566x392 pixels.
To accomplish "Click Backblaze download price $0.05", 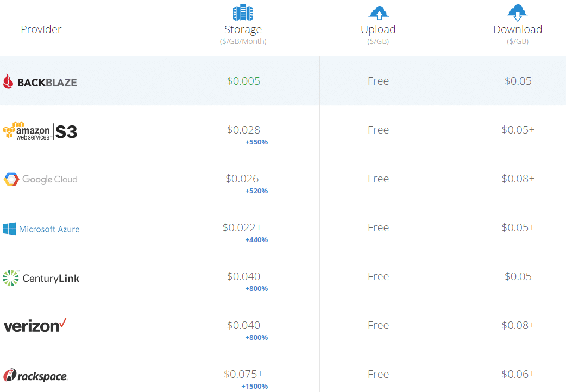I will pos(518,81).
